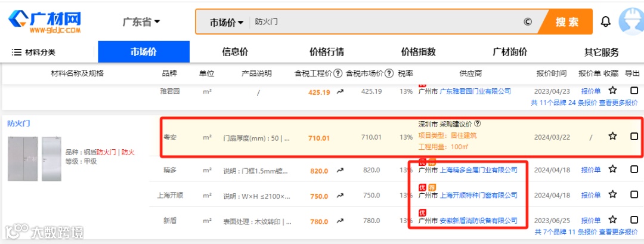
Task: Star the 精多 quotation row
Action: point(612,169)
